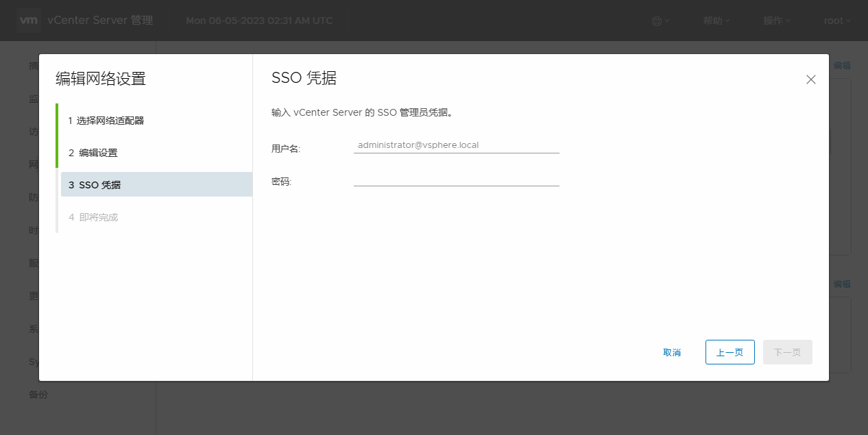Expand the root user menu
The width and height of the screenshot is (868, 435).
pyautogui.click(x=836, y=21)
